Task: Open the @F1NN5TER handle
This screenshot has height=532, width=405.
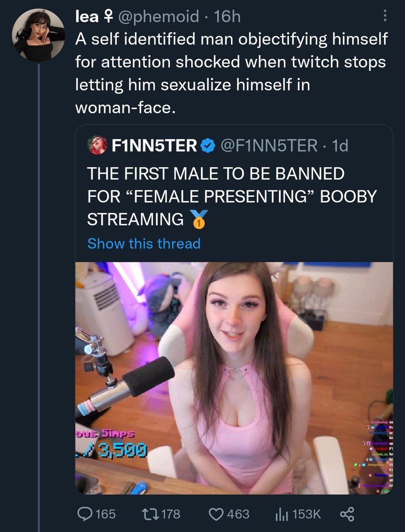Action: (272, 145)
